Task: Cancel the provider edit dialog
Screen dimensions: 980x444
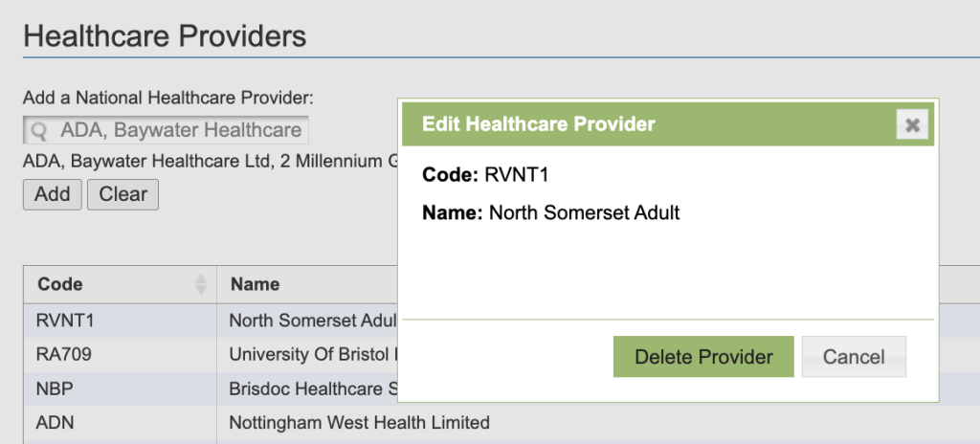Action: pyautogui.click(x=854, y=357)
